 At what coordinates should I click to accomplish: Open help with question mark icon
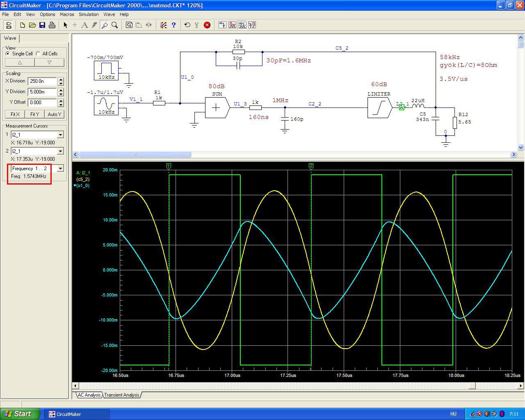point(173,25)
